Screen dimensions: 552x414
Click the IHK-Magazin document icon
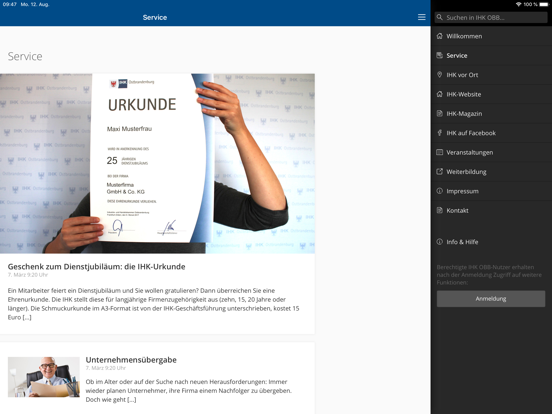[x=439, y=113]
